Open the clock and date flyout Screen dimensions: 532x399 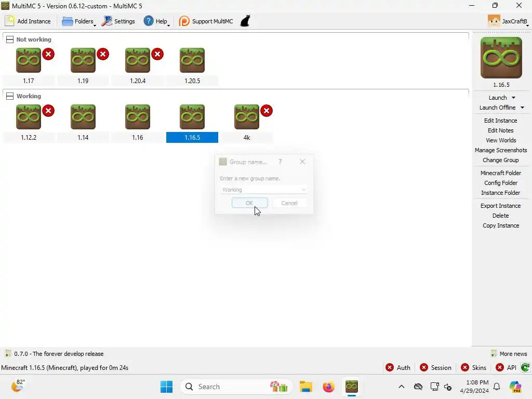coord(474,387)
